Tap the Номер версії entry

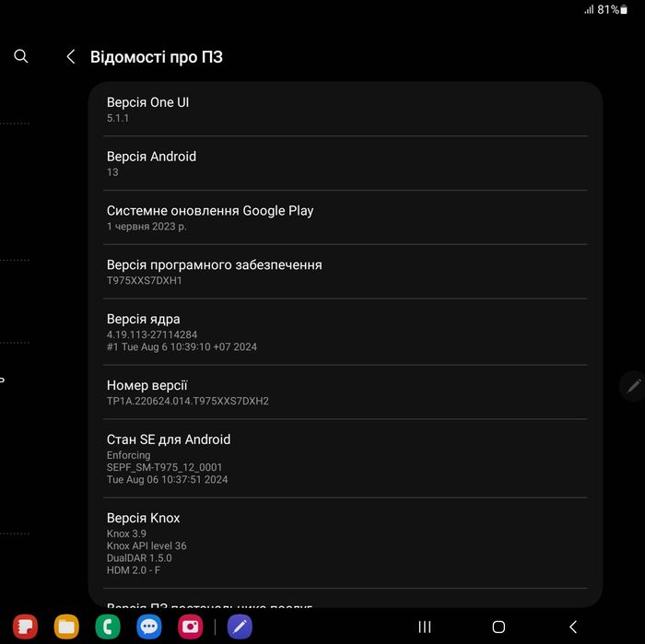pos(346,392)
